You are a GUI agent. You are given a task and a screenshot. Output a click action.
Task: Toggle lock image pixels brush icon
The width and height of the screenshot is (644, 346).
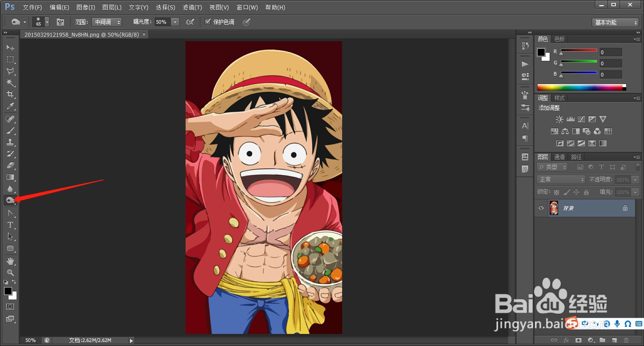pyautogui.click(x=567, y=192)
